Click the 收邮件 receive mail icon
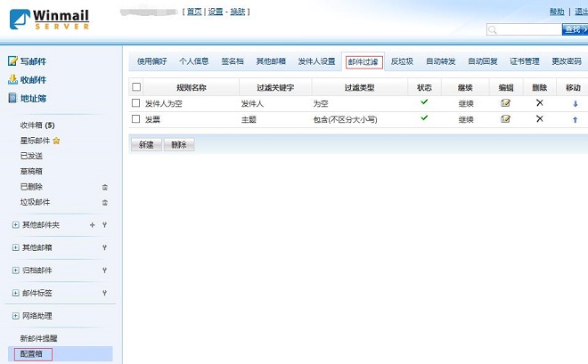This screenshot has height=364, width=588. pyautogui.click(x=12, y=79)
